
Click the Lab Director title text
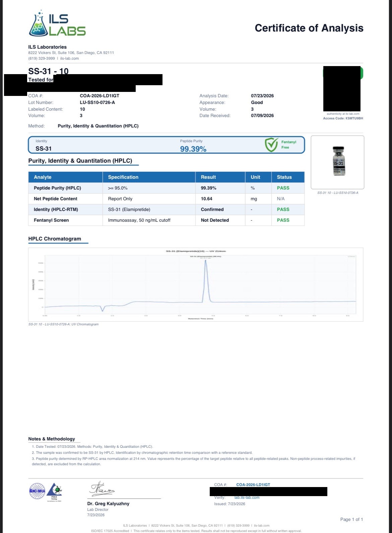(98, 510)
